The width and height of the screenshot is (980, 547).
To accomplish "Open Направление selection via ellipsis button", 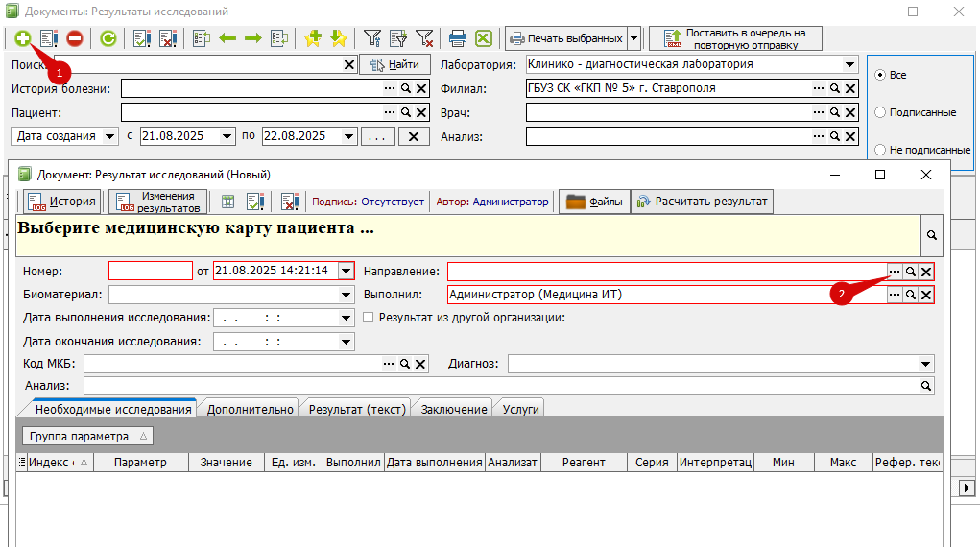I will click(895, 272).
